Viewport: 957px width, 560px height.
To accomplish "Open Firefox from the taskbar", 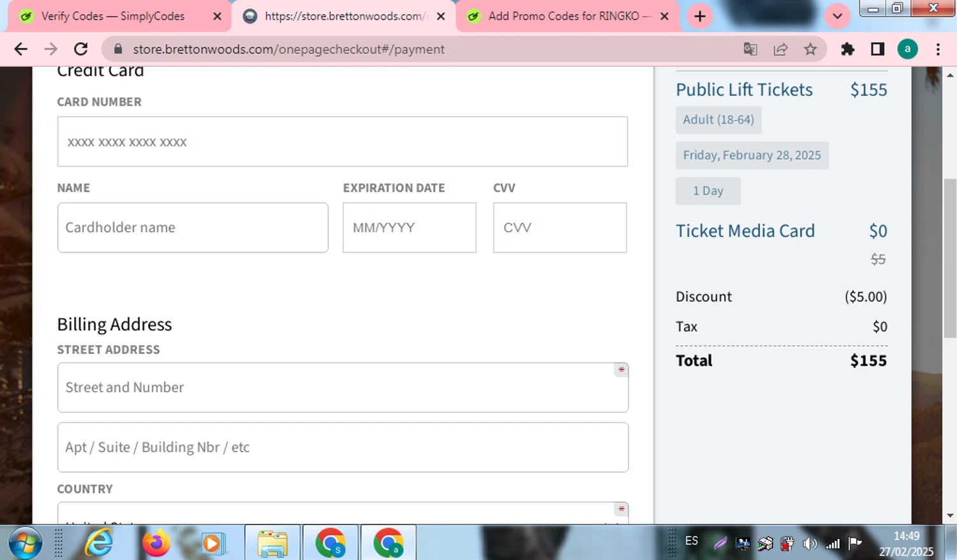I will pos(156,543).
